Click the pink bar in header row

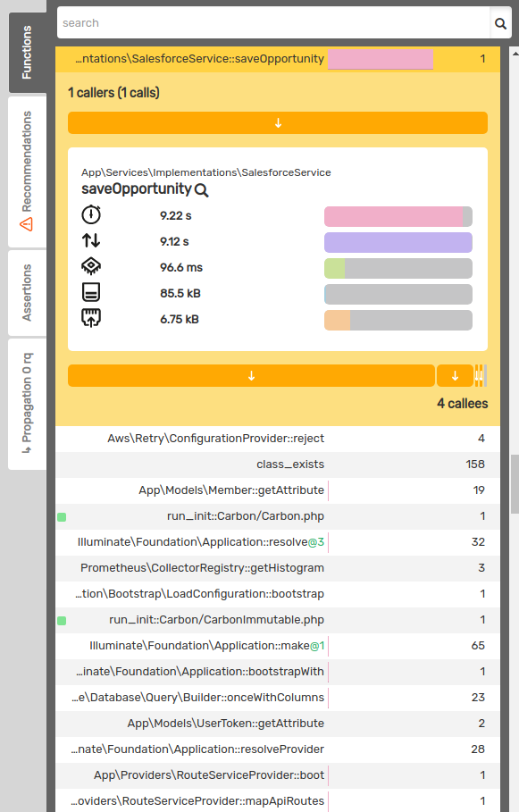pyautogui.click(x=381, y=59)
